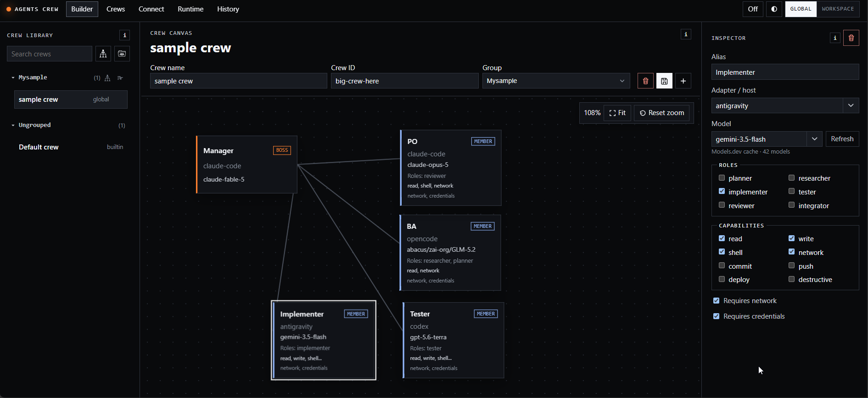Select the BA node on the canvas
Image resolution: width=868 pixels, height=398 pixels.
450,253
